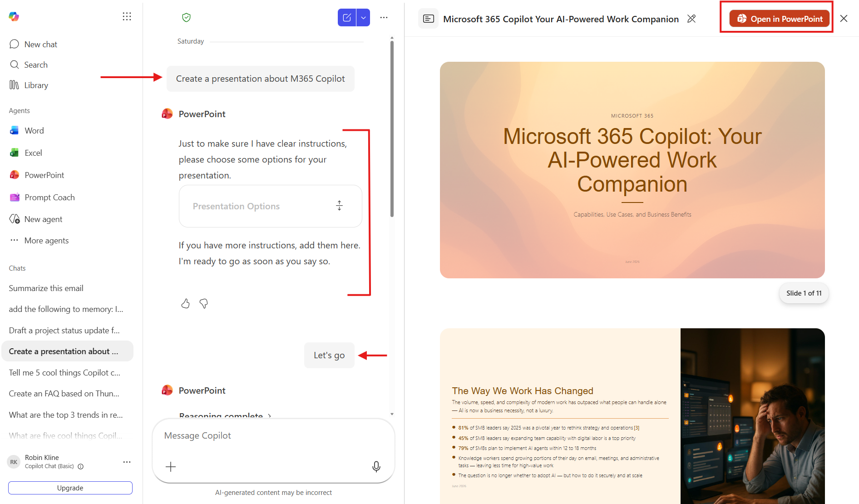
Task: Open 'What are the top 3 trends' chat
Action: [x=66, y=415]
